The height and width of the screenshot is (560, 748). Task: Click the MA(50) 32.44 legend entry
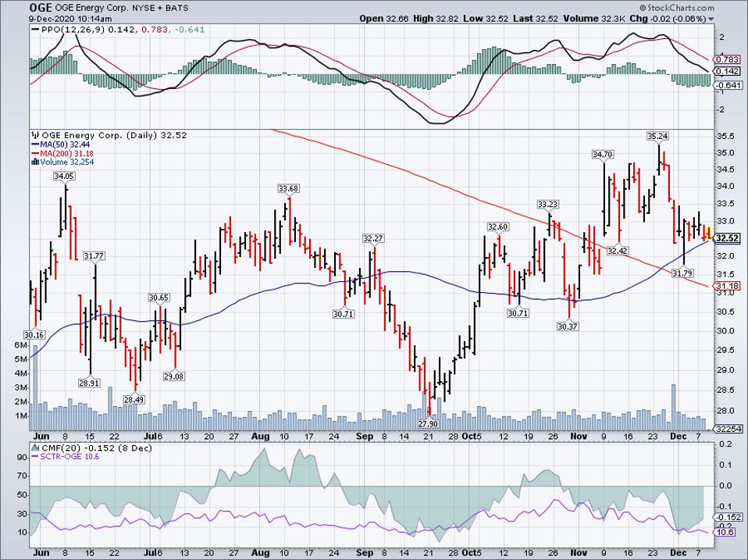[x=61, y=144]
